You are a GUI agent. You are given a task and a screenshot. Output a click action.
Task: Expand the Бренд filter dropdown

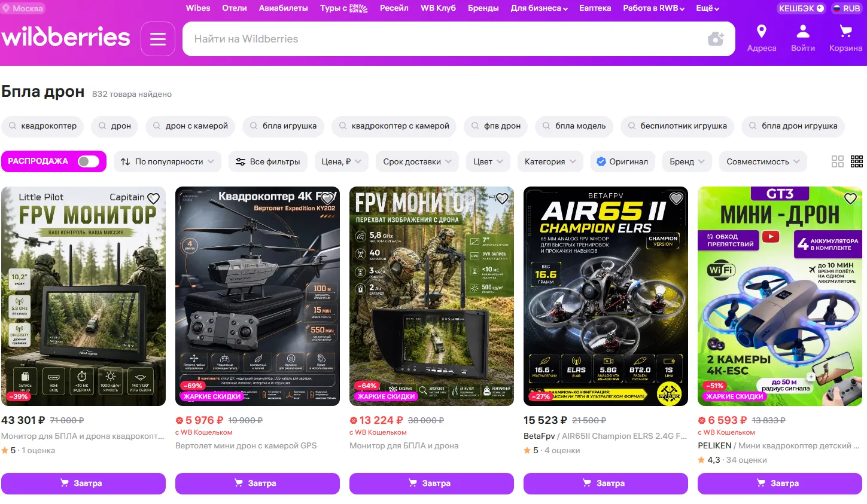coord(687,161)
